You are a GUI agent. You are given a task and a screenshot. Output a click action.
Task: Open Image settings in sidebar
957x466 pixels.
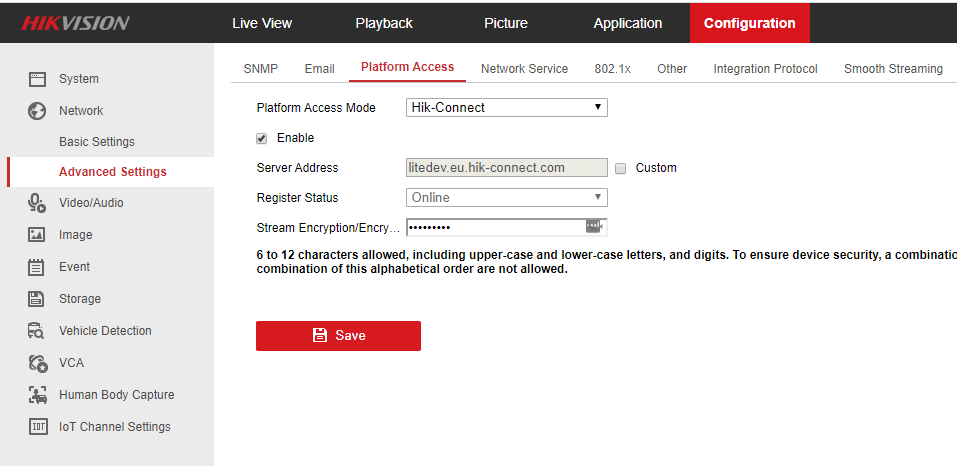click(76, 235)
